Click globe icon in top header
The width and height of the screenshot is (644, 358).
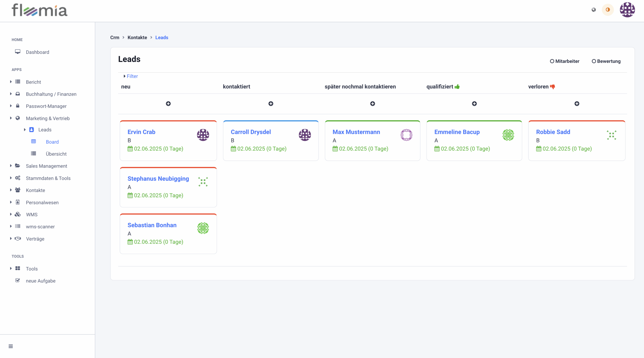pyautogui.click(x=594, y=10)
